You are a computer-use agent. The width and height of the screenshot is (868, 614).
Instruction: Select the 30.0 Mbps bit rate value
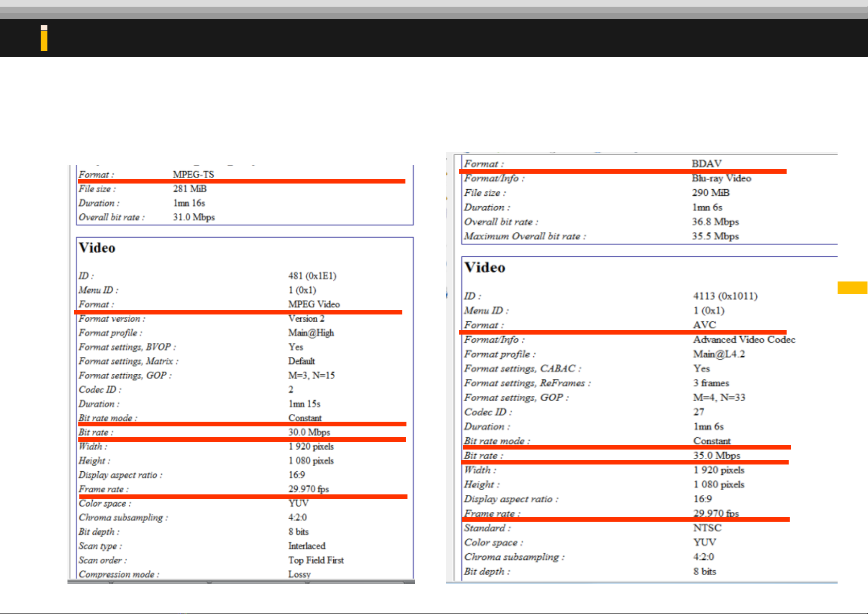309,432
